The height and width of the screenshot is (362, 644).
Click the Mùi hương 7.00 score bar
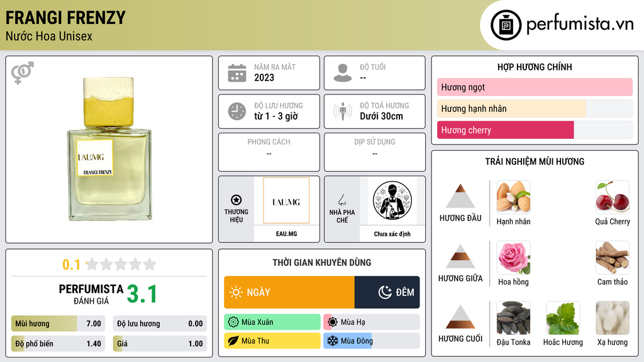[x=58, y=324]
